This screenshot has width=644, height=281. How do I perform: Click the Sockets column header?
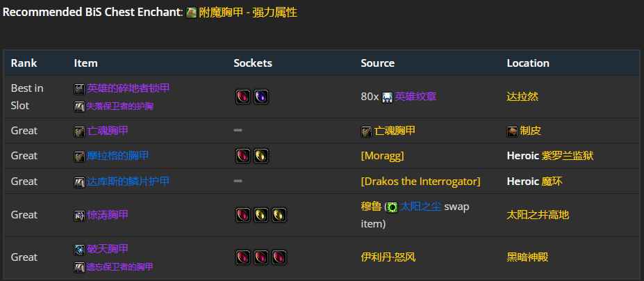pyautogui.click(x=252, y=63)
